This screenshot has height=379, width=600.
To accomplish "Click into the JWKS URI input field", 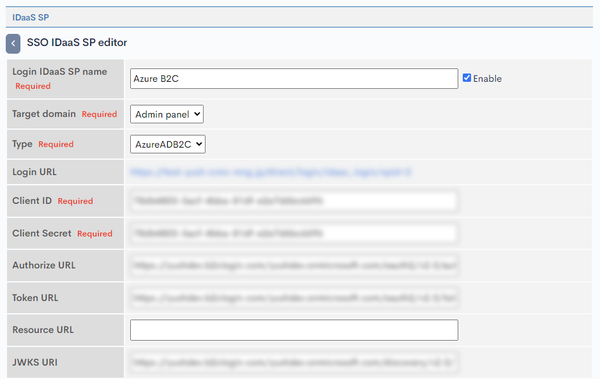I will [294, 362].
